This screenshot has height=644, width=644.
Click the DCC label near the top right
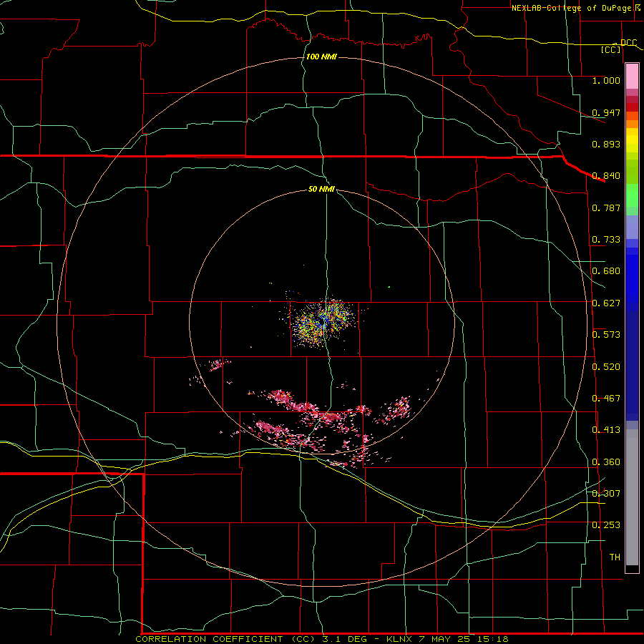628,43
